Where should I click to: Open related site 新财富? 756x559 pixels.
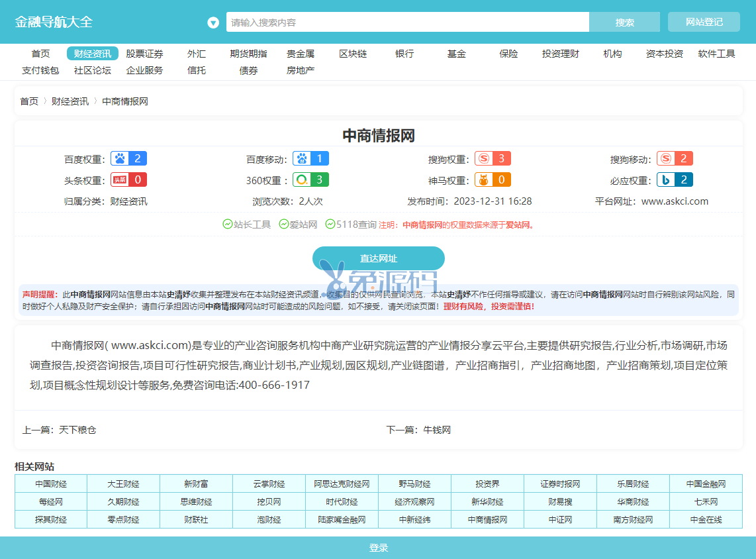click(x=196, y=483)
